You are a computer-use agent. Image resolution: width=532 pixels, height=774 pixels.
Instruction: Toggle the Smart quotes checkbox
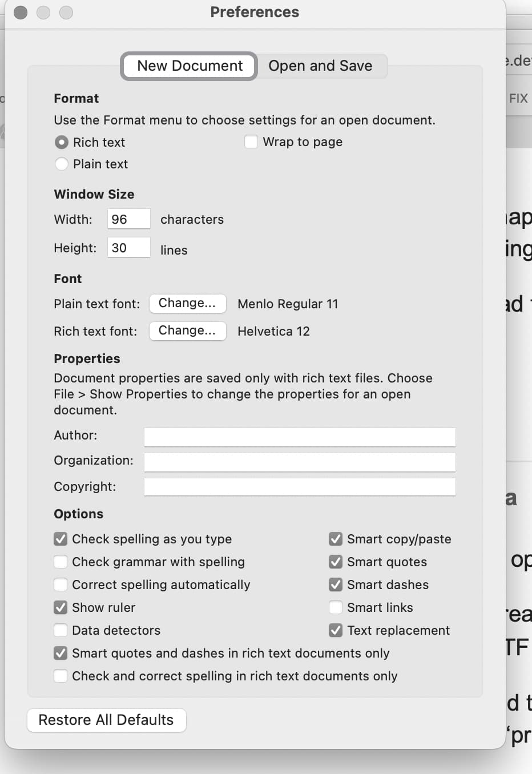336,562
